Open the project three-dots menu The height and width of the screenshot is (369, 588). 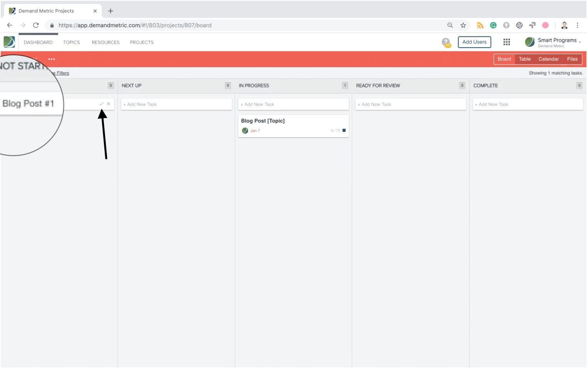click(51, 59)
